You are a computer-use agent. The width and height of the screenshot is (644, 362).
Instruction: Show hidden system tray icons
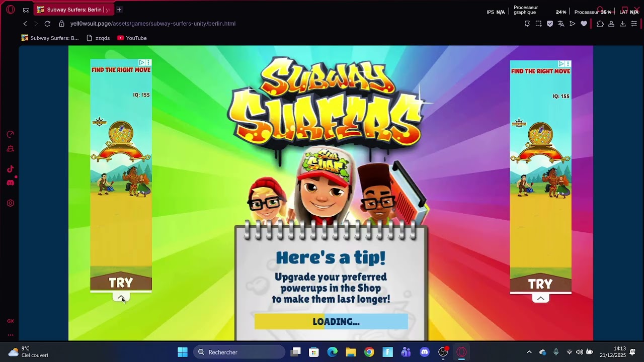click(529, 352)
